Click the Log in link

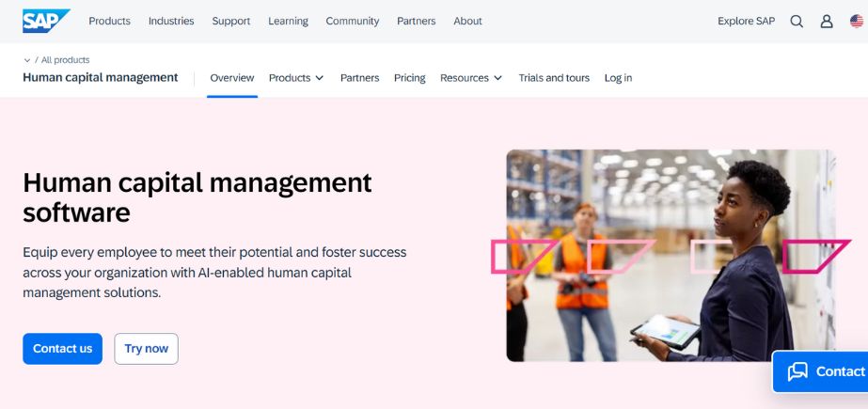pos(619,78)
